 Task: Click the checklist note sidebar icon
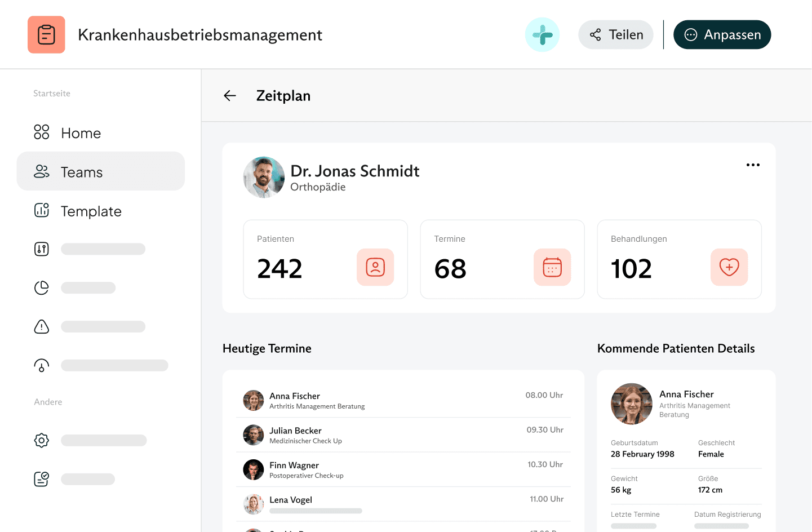pyautogui.click(x=42, y=479)
